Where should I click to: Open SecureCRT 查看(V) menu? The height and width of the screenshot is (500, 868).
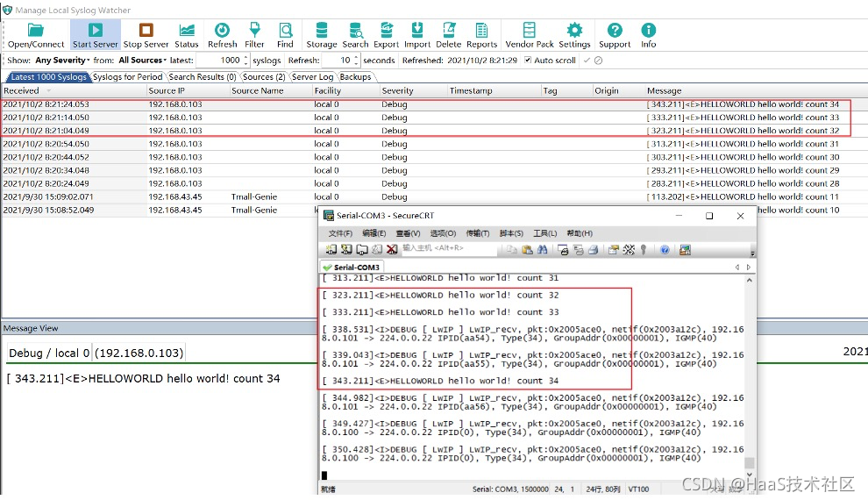click(408, 233)
